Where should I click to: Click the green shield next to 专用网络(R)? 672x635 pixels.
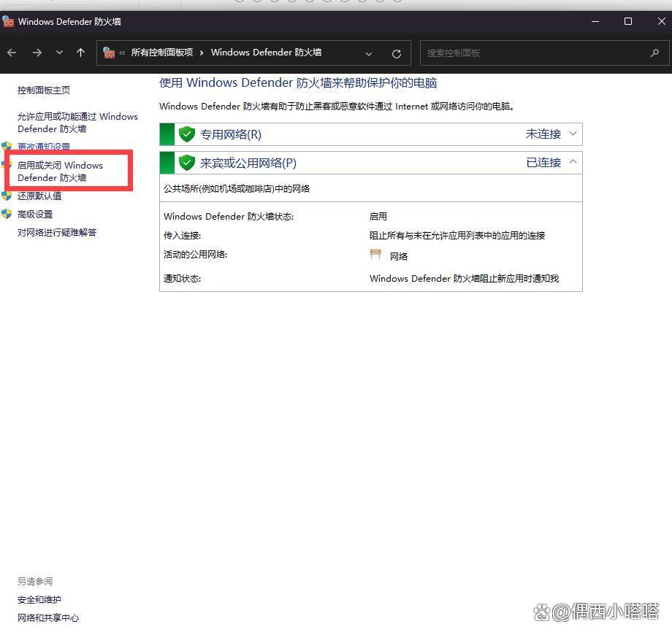point(187,134)
